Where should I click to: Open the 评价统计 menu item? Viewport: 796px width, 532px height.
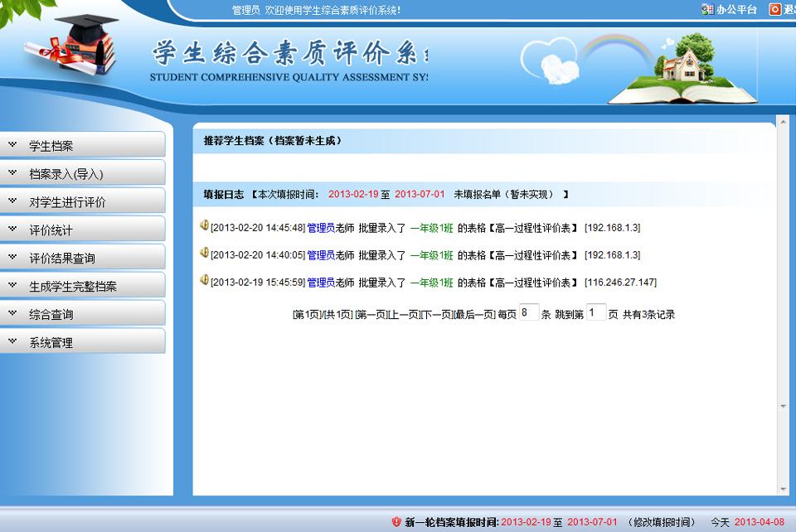(51, 230)
